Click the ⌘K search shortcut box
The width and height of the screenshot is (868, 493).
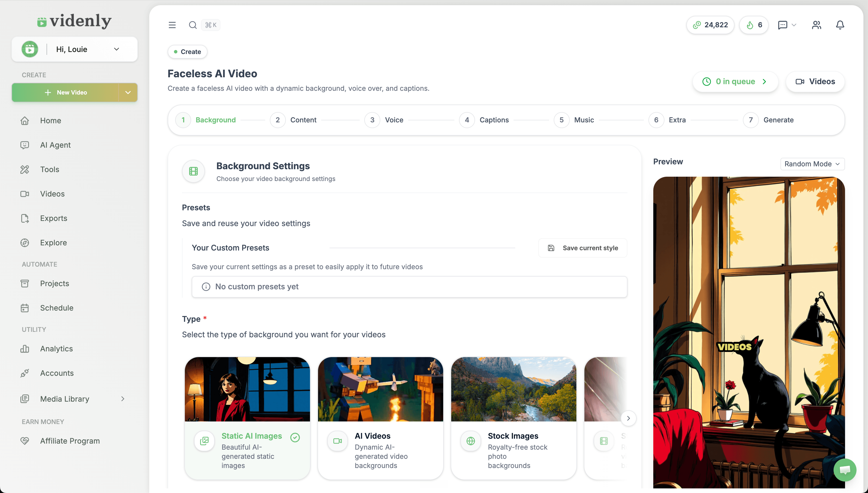[x=211, y=25]
